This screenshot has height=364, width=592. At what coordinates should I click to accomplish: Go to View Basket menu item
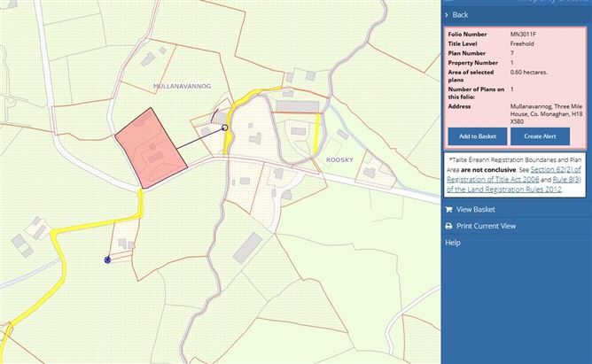[x=475, y=210]
